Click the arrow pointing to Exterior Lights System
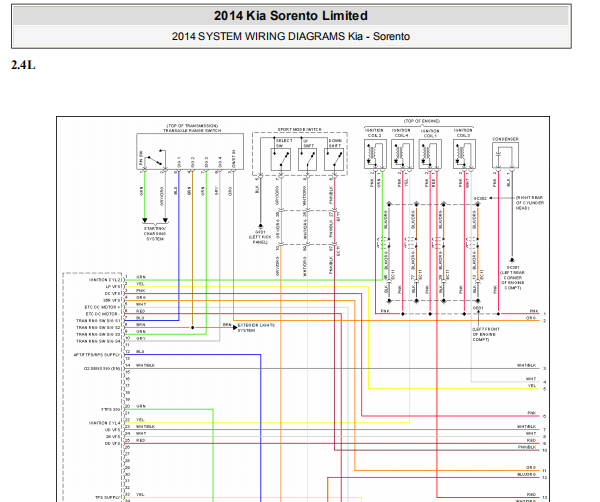The height and width of the screenshot is (502, 600). pos(235,328)
